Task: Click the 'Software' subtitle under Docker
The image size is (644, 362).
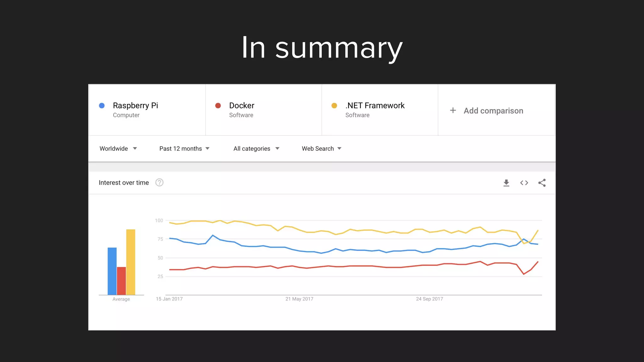Action: click(241, 115)
